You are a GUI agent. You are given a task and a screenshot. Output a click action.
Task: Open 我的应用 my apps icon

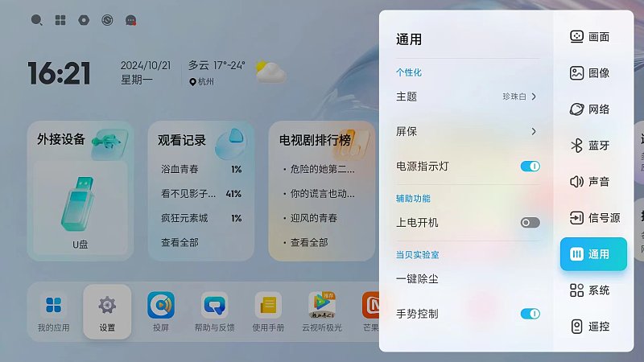(x=53, y=305)
